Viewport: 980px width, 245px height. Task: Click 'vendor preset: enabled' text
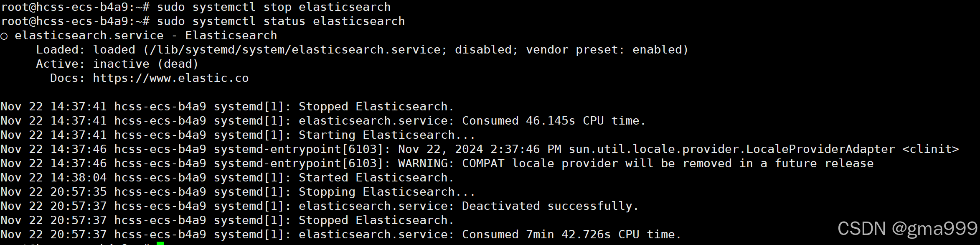coord(604,50)
